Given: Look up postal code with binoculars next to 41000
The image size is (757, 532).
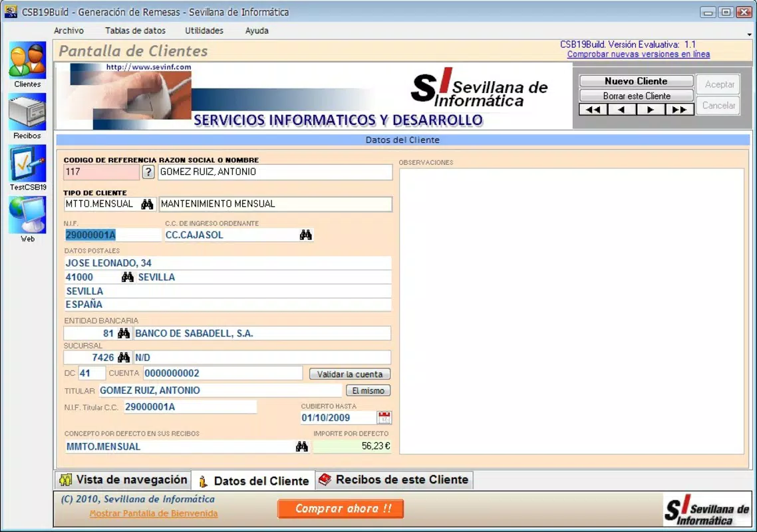Looking at the screenshot, I should [x=128, y=277].
